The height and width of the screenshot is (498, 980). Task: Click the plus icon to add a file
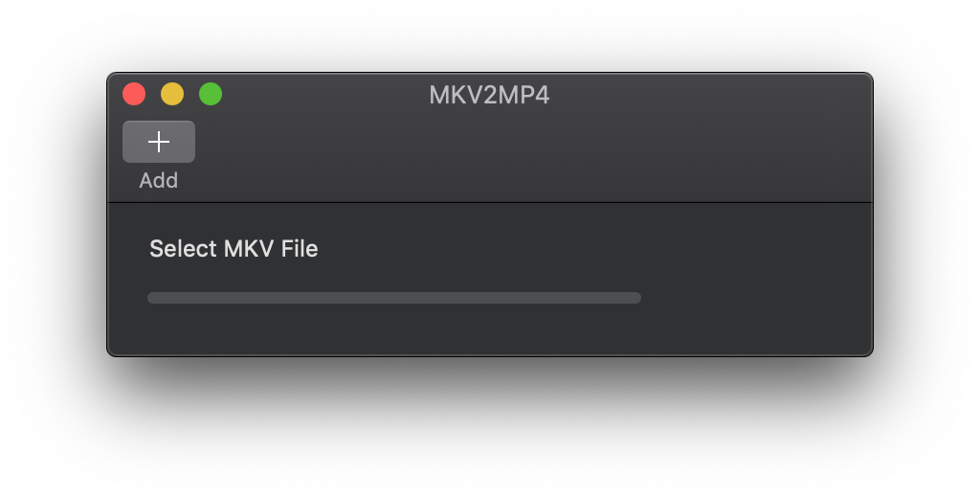[159, 142]
